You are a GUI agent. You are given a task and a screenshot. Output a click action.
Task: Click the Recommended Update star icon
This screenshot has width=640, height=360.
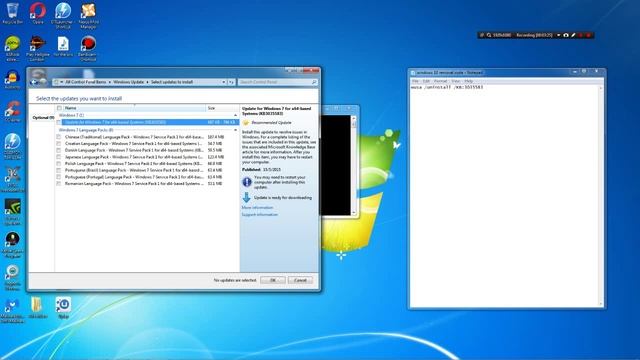246,122
